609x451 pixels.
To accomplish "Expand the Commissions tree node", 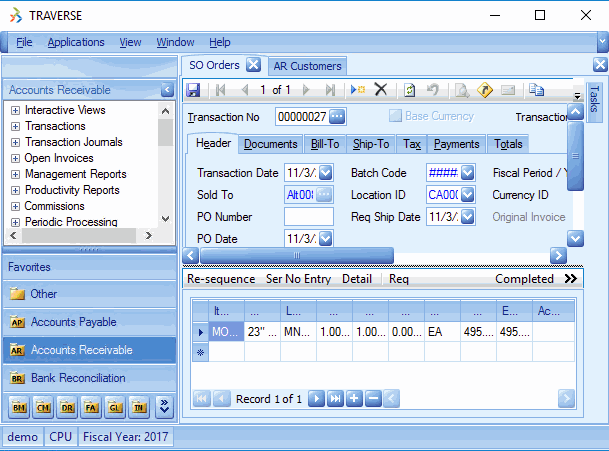I will coord(15,206).
